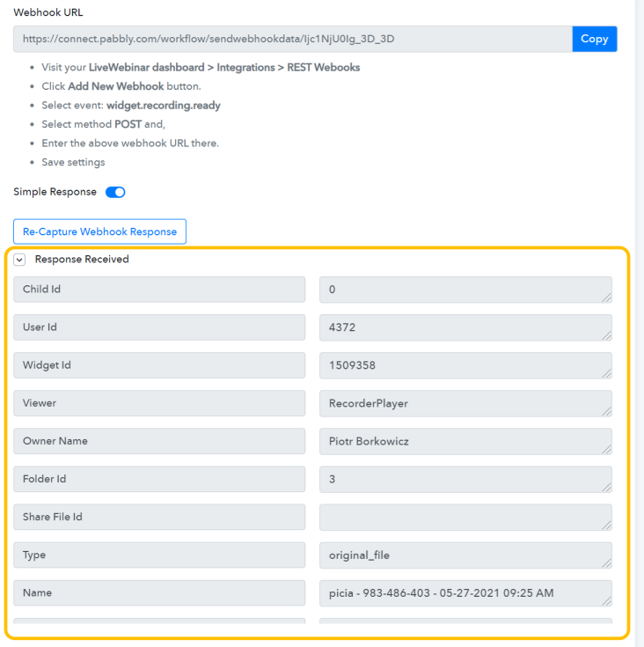Click the Widget Id label field
Screen dimensions: 644x647
click(x=159, y=365)
